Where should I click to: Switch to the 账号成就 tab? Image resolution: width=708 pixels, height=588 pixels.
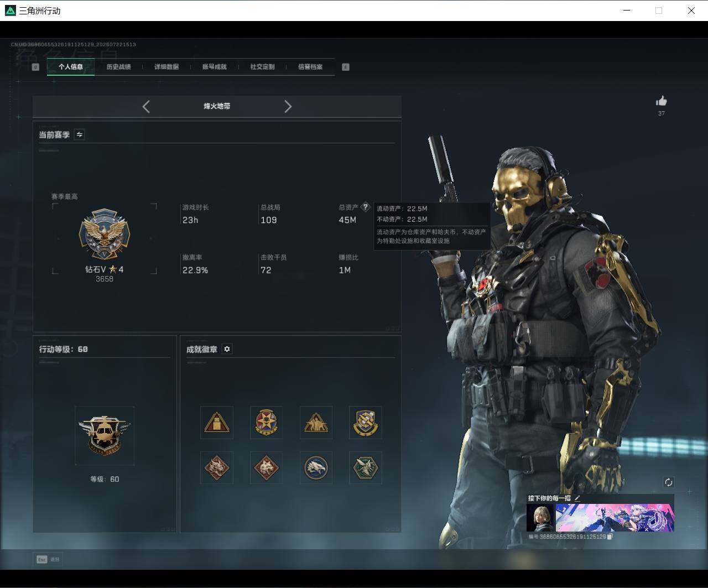pyautogui.click(x=214, y=67)
